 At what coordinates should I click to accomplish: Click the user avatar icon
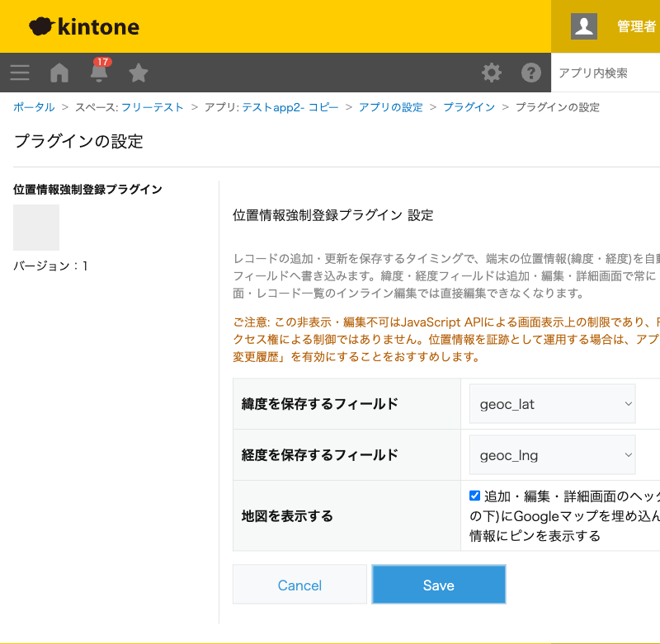coord(584,26)
